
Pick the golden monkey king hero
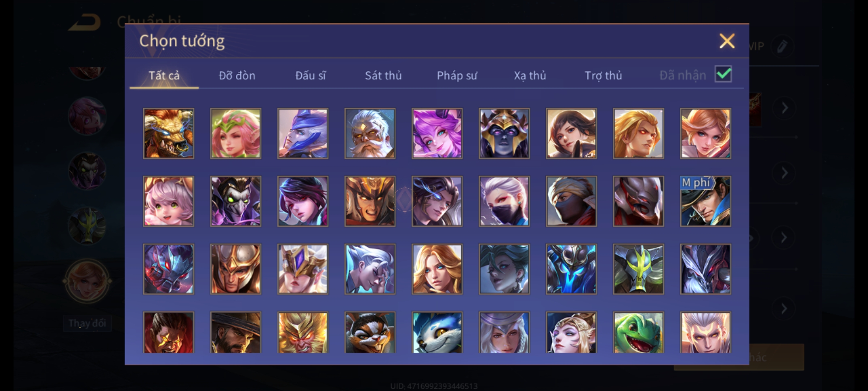[x=303, y=332]
